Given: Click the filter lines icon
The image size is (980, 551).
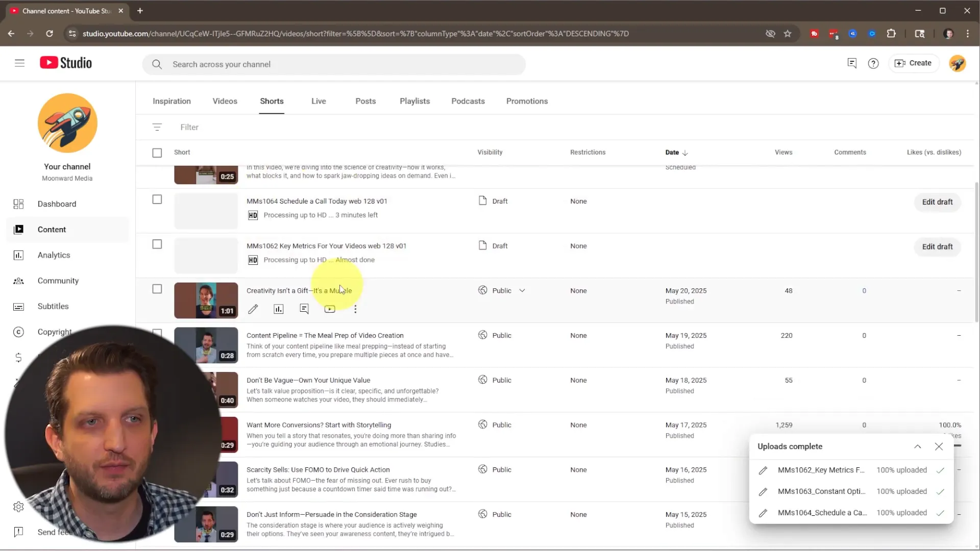Looking at the screenshot, I should [x=157, y=127].
